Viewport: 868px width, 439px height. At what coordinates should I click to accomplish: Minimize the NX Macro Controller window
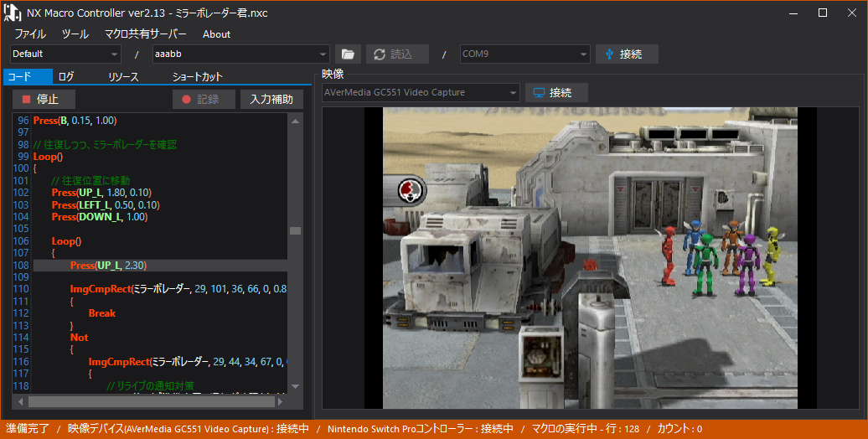793,13
